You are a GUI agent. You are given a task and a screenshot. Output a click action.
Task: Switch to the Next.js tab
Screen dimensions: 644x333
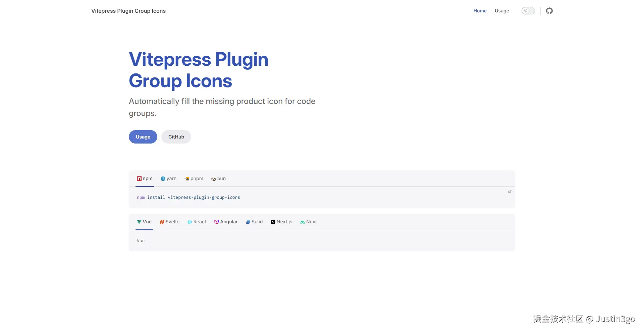point(281,222)
